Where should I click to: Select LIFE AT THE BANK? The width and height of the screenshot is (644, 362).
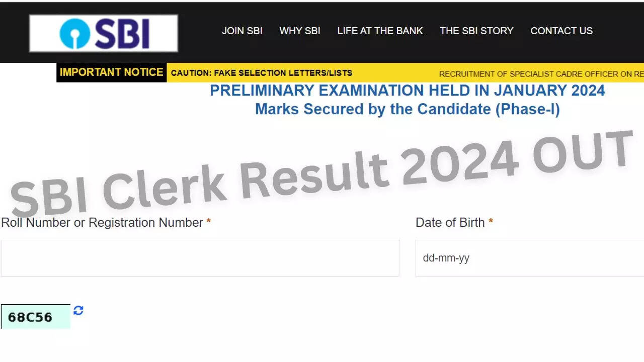pyautogui.click(x=380, y=31)
